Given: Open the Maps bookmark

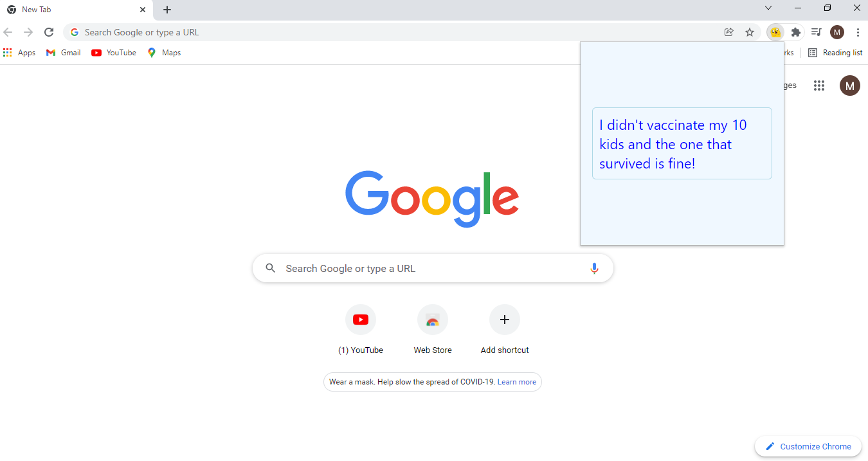Looking at the screenshot, I should click(x=164, y=53).
